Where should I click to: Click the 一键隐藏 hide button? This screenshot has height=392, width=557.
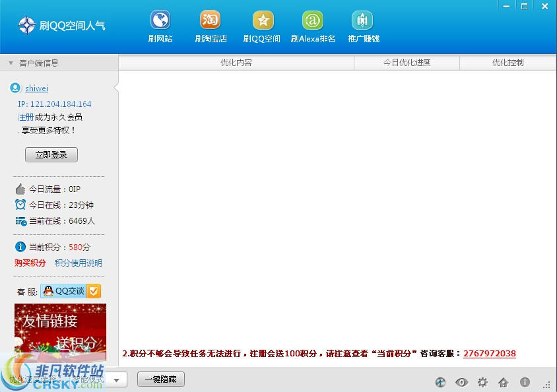pos(160,379)
